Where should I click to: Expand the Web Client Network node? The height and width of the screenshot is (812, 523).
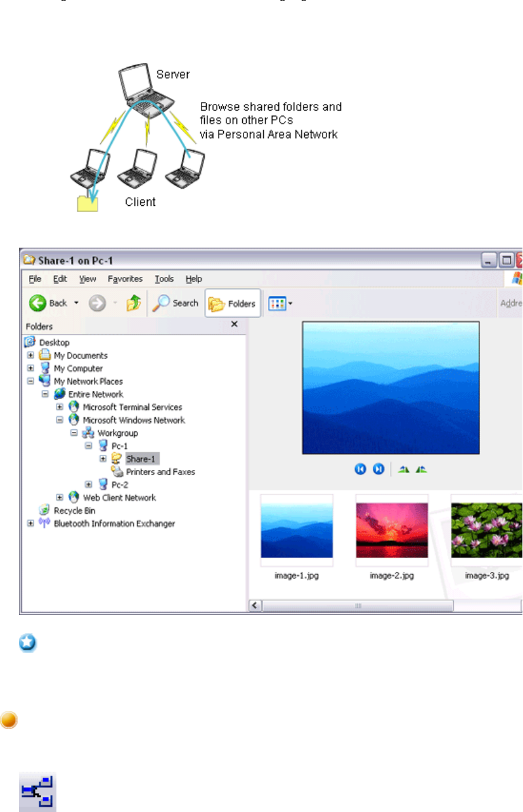pos(60,498)
